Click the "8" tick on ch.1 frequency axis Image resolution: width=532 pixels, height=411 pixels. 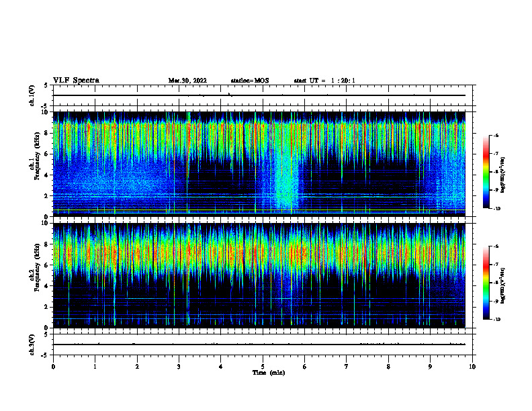click(x=47, y=133)
